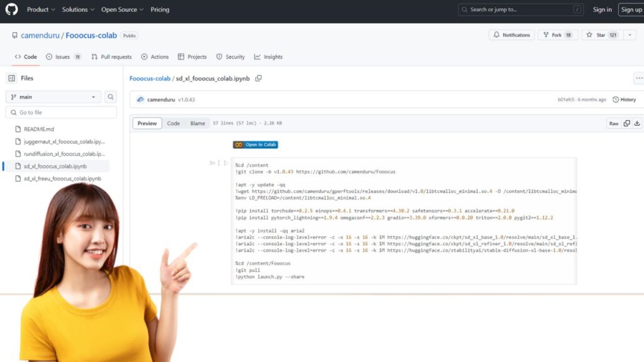Screen dimensions: 644x362
Task: Open the main branch selector dropdown
Action: coord(53,97)
